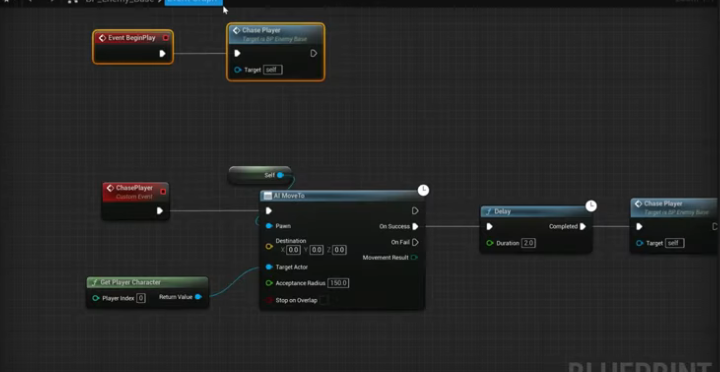Click the self field on right Chase Player node
This screenshot has height=372, width=720.
[x=675, y=243]
